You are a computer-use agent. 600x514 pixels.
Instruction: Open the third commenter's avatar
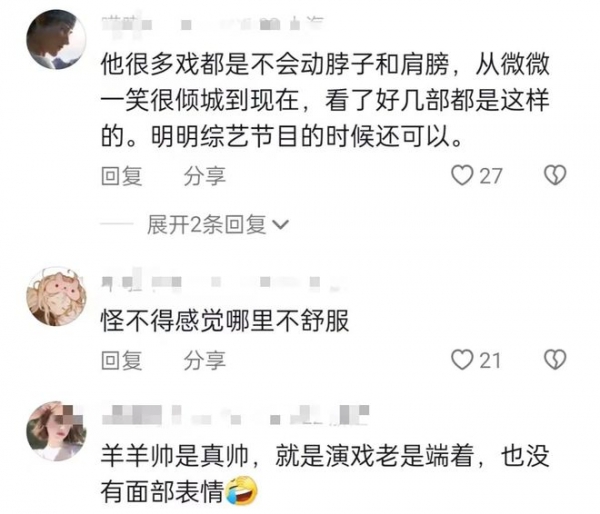pos(56,431)
